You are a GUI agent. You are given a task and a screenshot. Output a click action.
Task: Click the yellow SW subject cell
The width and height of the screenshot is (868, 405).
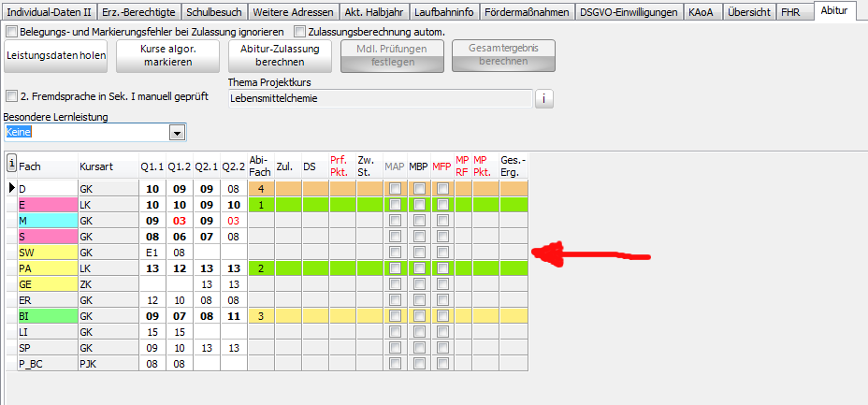pos(48,253)
